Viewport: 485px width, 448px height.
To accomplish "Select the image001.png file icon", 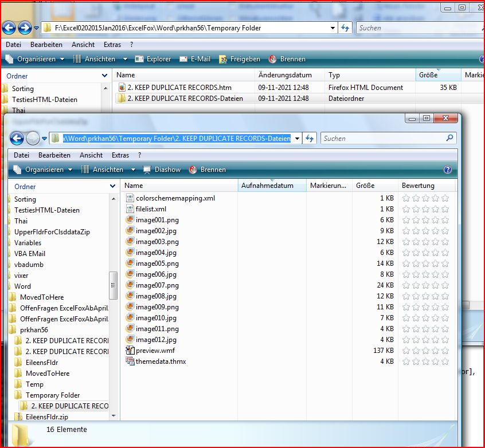I will pos(130,220).
